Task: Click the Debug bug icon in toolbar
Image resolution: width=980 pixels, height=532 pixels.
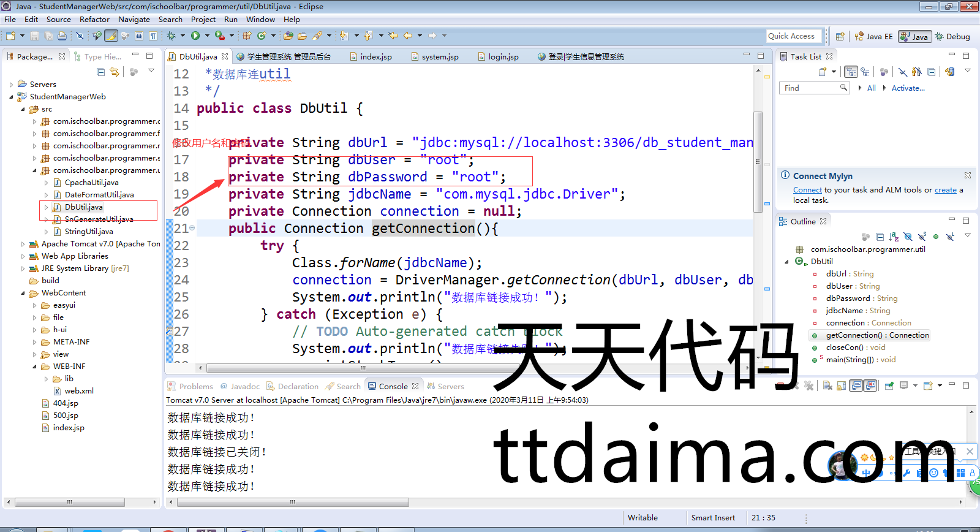Action: click(x=171, y=36)
